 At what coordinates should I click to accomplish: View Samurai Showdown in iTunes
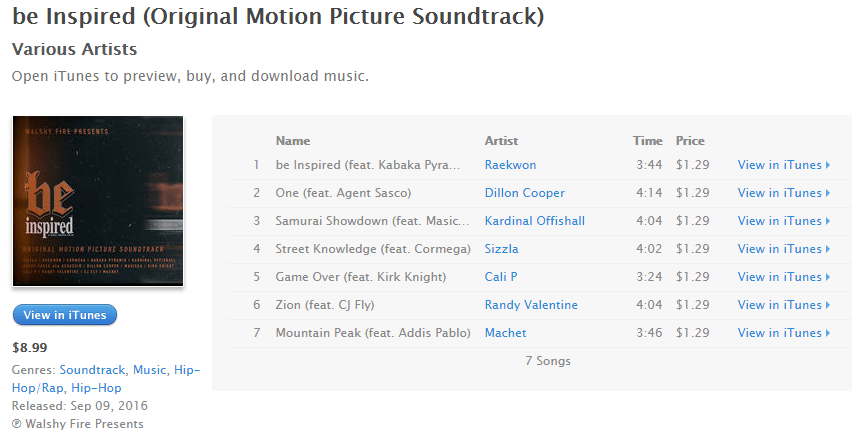784,221
